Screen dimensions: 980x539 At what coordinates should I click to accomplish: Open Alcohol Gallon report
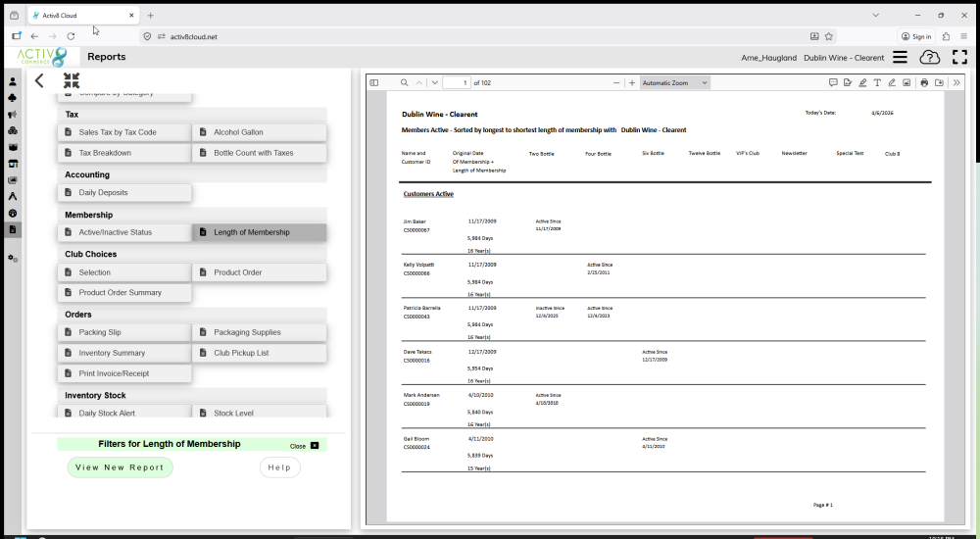[x=260, y=132]
